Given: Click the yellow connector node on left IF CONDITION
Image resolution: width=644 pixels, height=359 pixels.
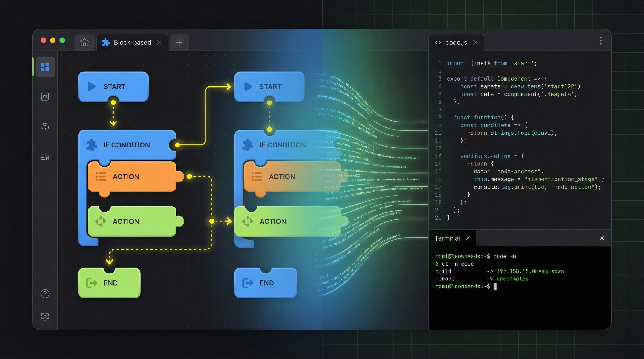Looking at the screenshot, I should tap(177, 145).
